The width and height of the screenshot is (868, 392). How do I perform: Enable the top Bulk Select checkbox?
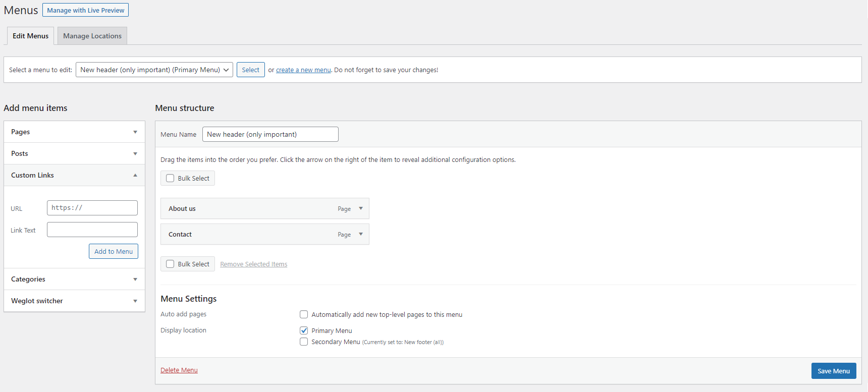pos(170,178)
